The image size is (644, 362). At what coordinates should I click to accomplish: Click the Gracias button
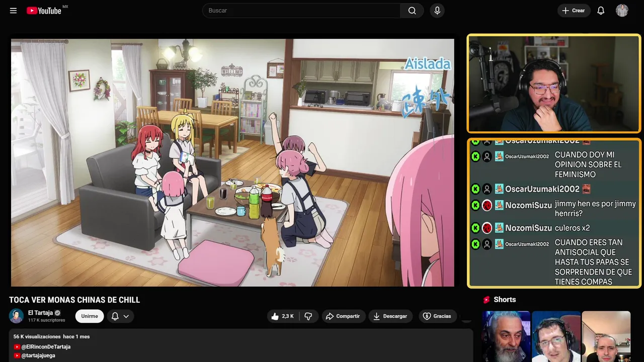[437, 316]
